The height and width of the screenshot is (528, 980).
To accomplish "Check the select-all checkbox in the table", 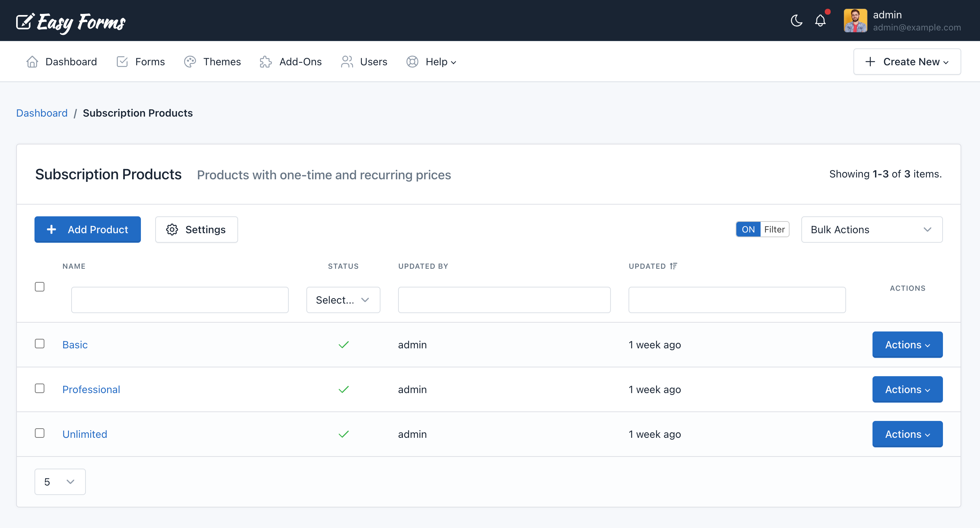I will tap(40, 287).
